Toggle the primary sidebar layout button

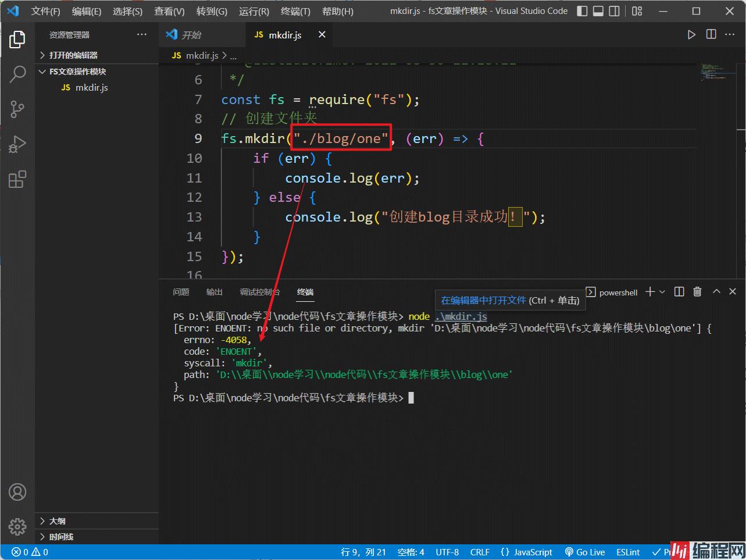pos(582,11)
